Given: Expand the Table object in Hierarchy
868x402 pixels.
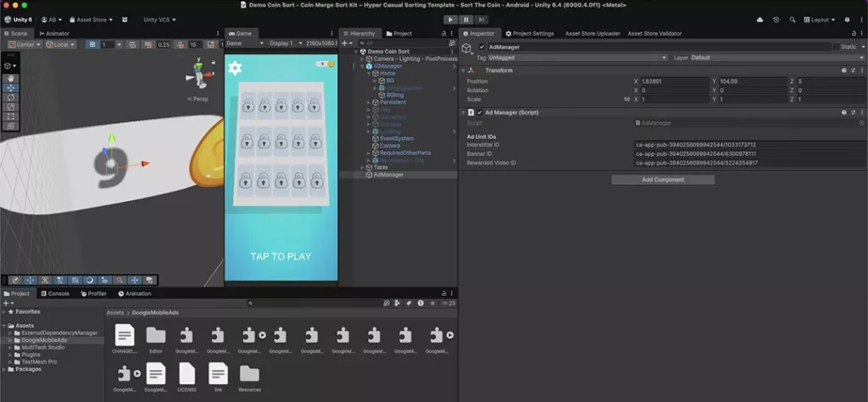Looking at the screenshot, I should (363, 167).
